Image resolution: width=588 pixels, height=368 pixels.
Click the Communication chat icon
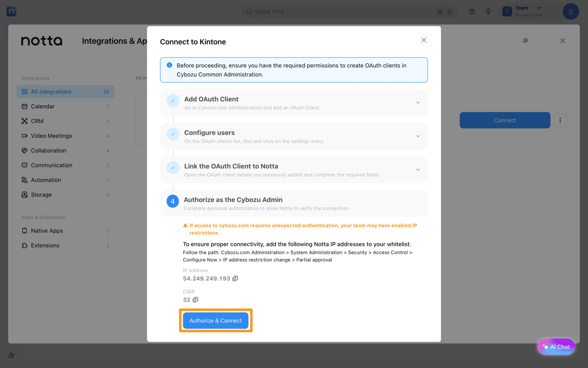(x=25, y=165)
